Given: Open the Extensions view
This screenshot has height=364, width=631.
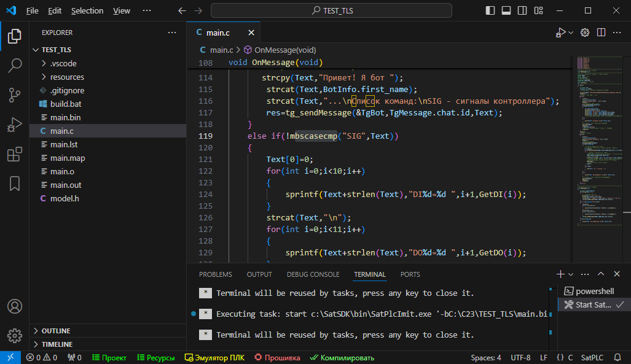Looking at the screenshot, I should click(x=14, y=155).
